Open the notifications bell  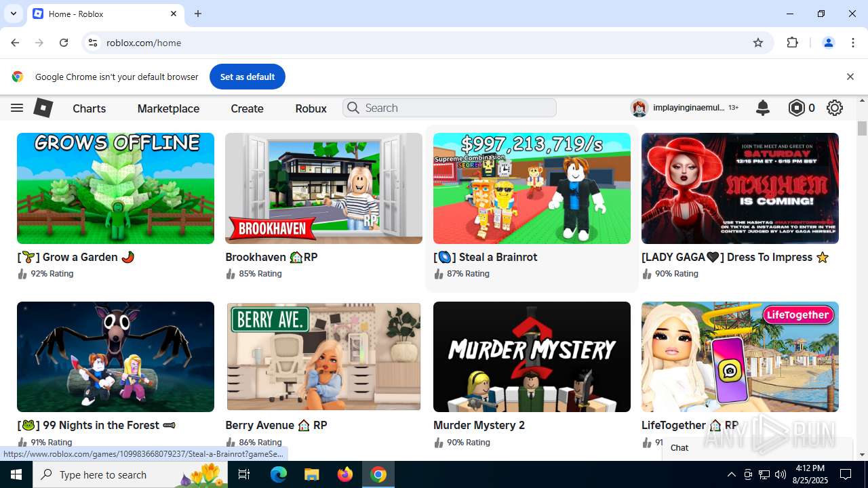tap(763, 108)
